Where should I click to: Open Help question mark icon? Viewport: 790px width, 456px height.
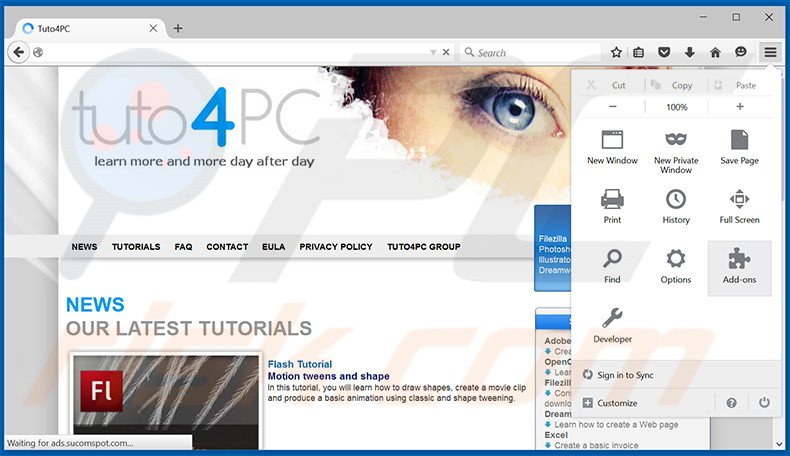[x=731, y=403]
